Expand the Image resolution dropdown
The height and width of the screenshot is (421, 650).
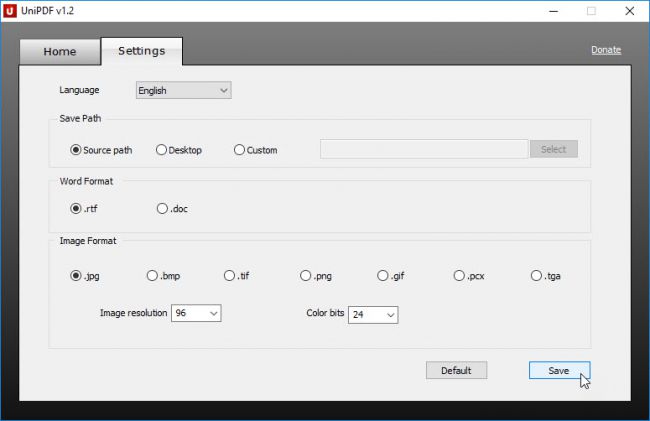tap(196, 313)
